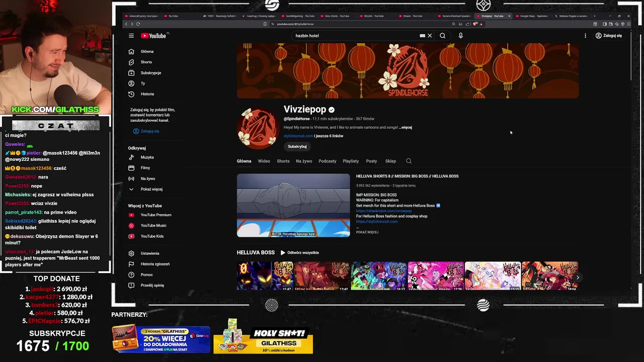The height and width of the screenshot is (362, 644).
Task: Click the hazbin hotel search field
Action: [x=356, y=36]
